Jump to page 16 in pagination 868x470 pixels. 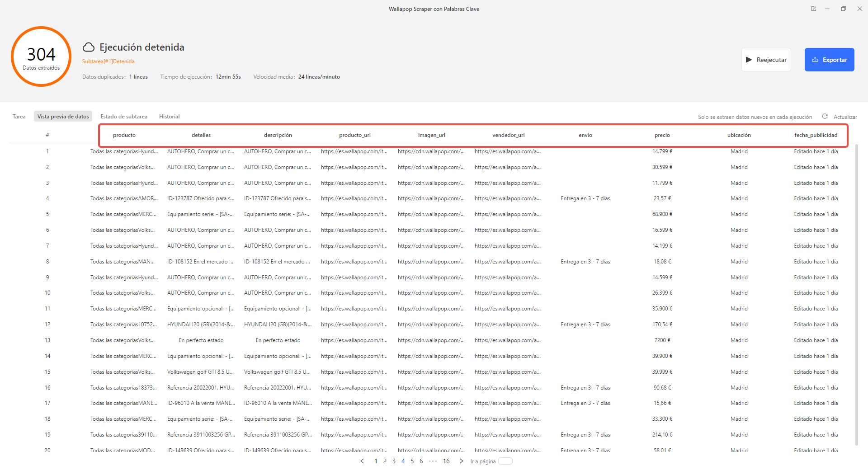[x=446, y=461]
